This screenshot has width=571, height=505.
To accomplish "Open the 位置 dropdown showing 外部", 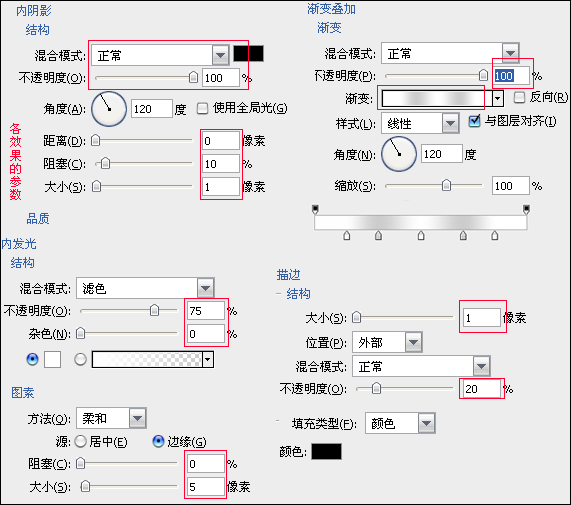I will tap(387, 342).
